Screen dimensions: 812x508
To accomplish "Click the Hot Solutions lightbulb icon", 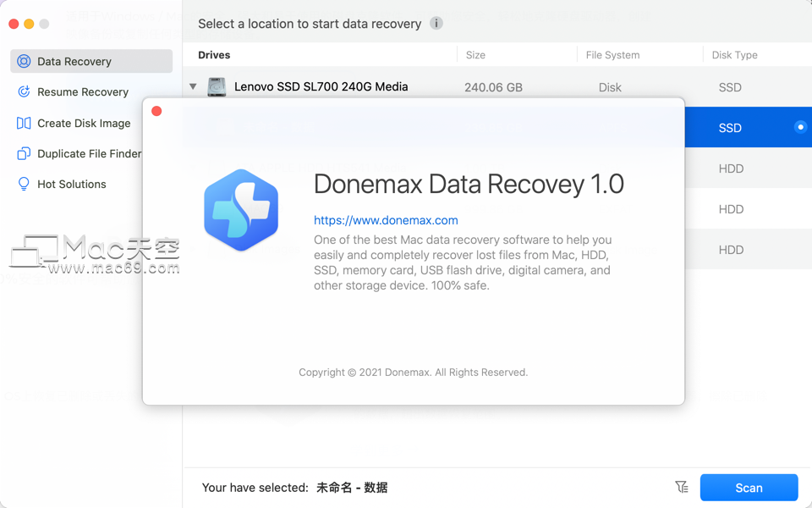I will 24,184.
